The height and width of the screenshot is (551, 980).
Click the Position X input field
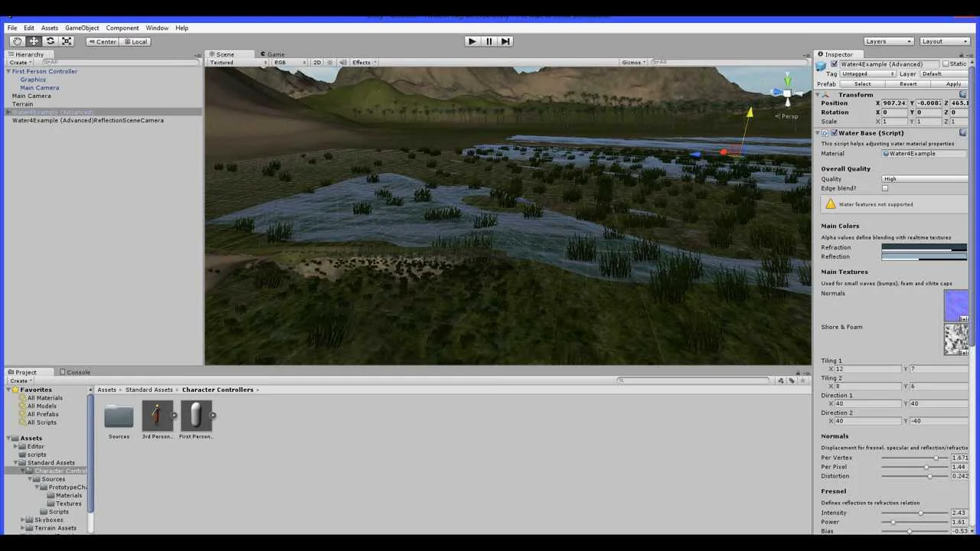click(x=894, y=103)
